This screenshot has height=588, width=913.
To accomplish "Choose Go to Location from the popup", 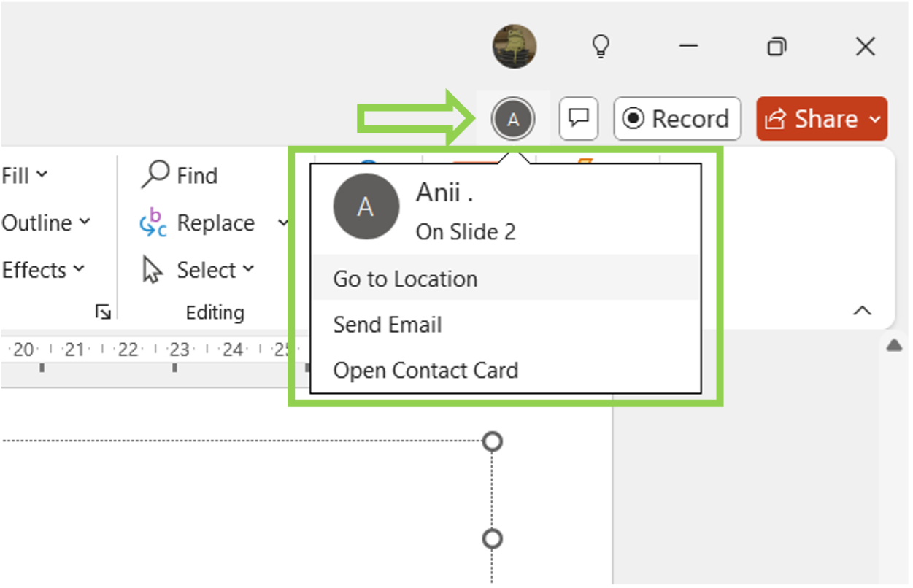I will tap(405, 278).
